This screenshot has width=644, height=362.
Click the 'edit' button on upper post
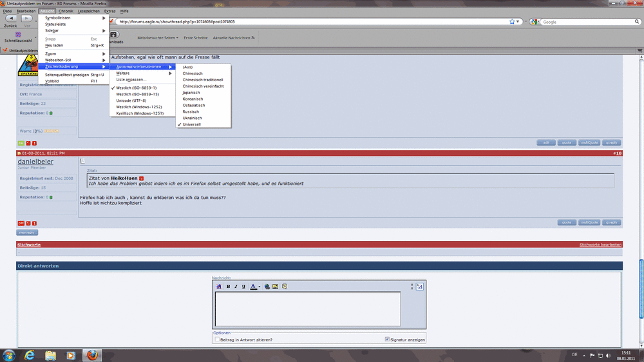tap(546, 142)
